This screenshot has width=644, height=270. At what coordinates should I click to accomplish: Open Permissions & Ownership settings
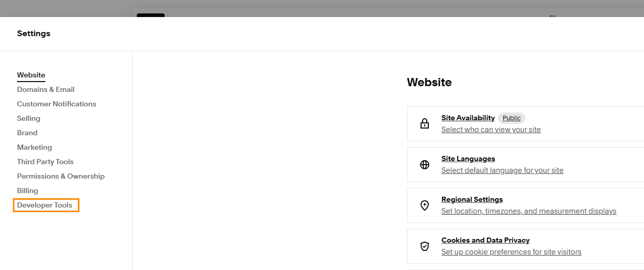(x=61, y=176)
